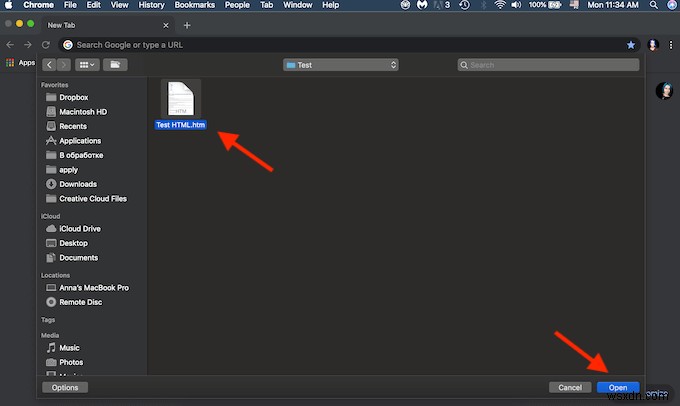Open the Options button in dialog
The image size is (680, 406).
(x=65, y=387)
